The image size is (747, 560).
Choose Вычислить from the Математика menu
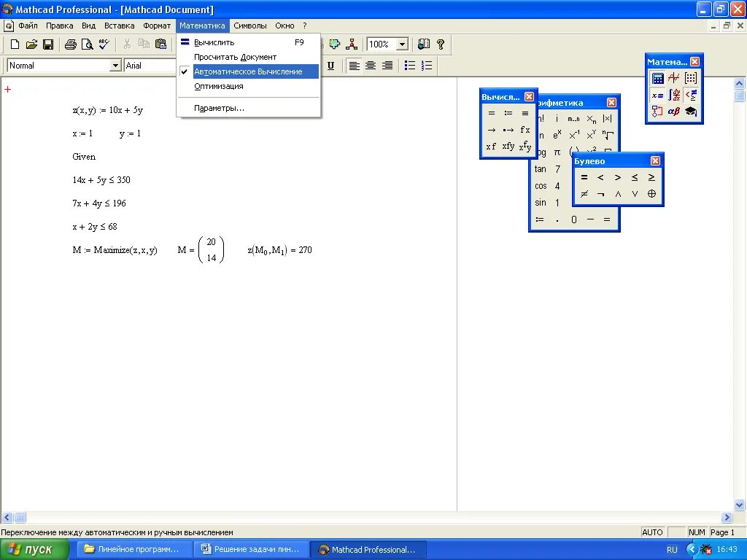tap(249, 42)
